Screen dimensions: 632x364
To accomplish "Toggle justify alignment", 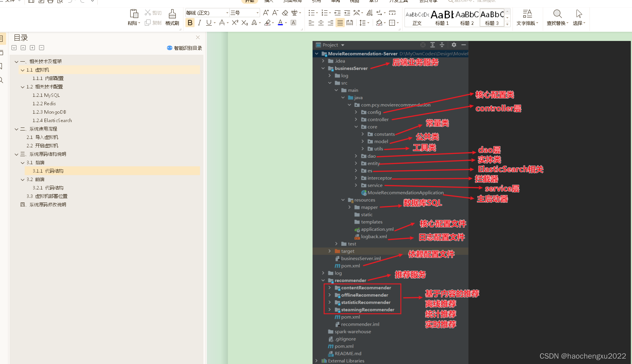I will pos(340,23).
